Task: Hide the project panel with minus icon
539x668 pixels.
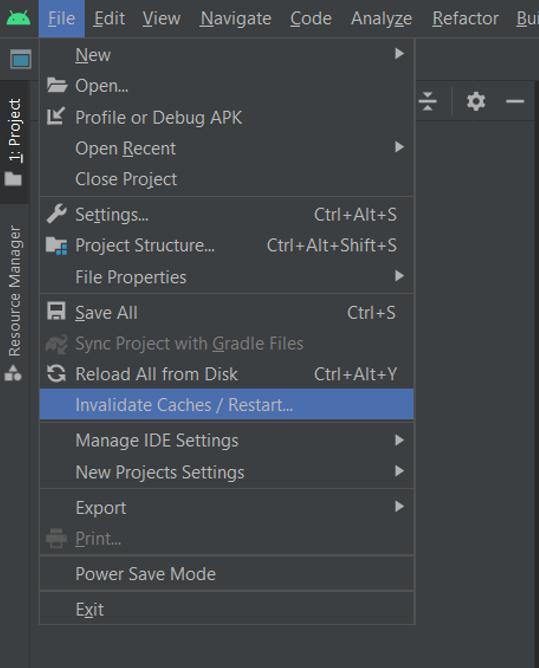Action: click(515, 101)
